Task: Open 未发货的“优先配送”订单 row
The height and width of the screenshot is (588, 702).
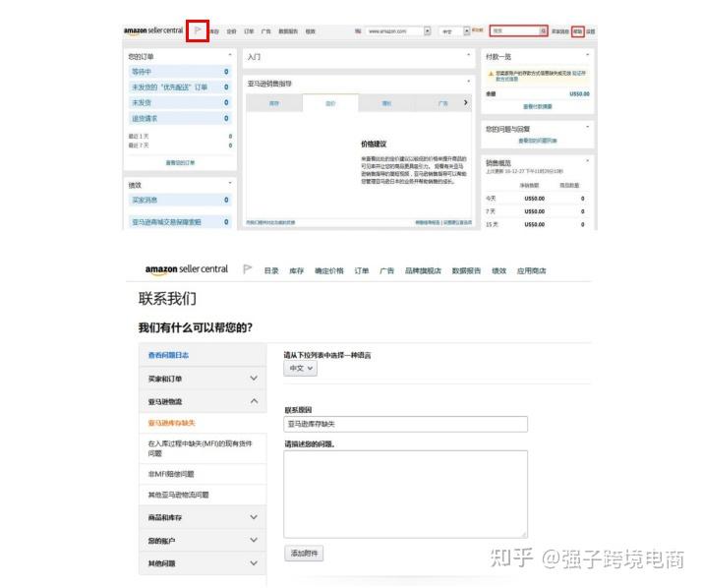Action: point(180,87)
